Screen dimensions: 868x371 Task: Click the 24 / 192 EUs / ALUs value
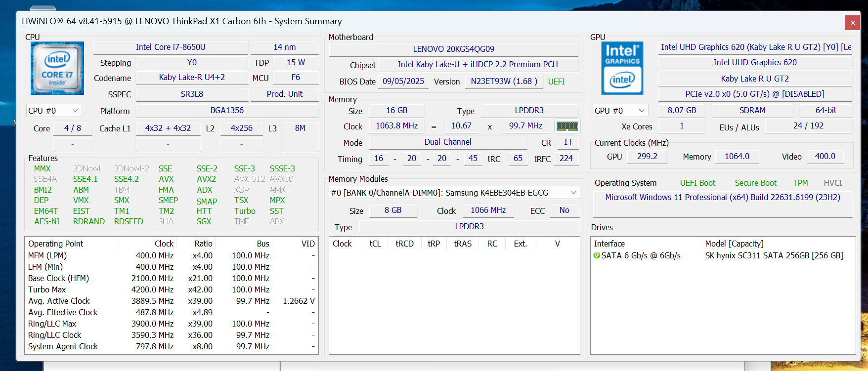809,126
